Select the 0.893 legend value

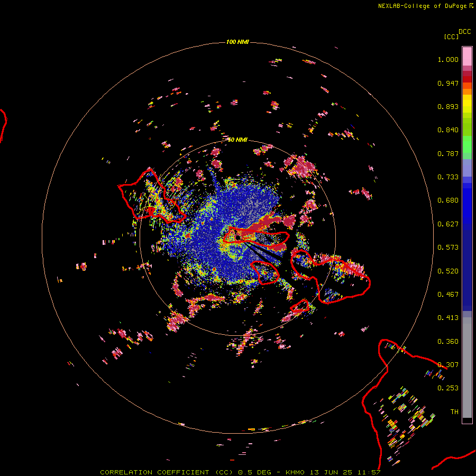tap(448, 106)
